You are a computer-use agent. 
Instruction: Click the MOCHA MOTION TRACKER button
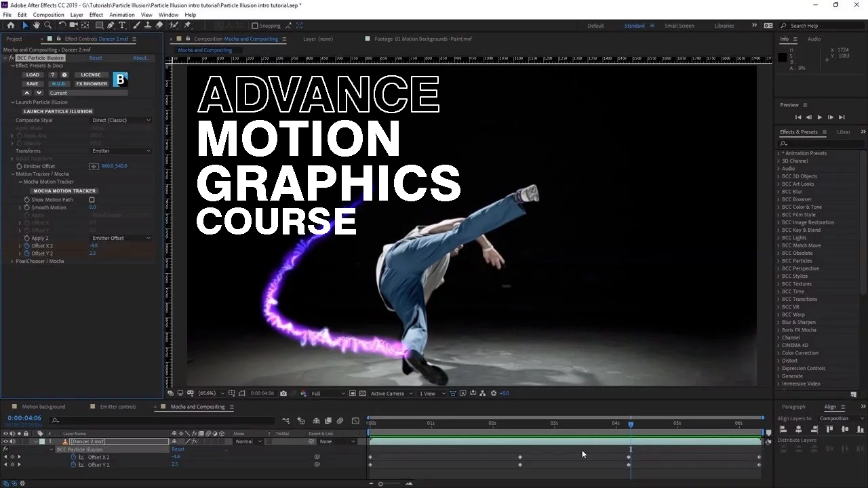pos(65,190)
